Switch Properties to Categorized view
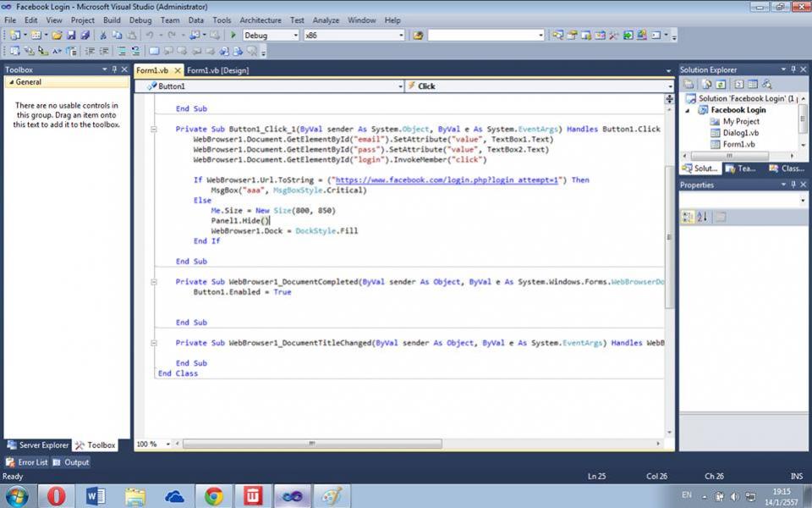The height and width of the screenshot is (508, 812). [688, 218]
